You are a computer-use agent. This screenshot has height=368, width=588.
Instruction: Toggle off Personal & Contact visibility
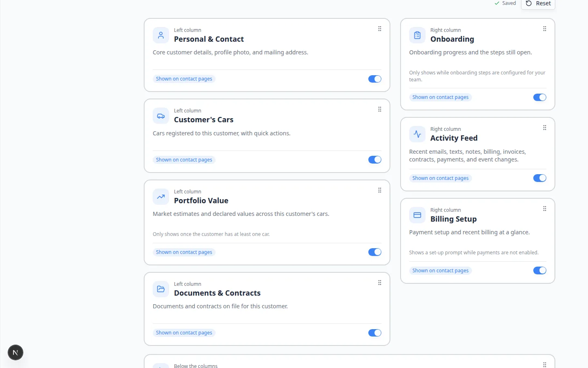[375, 79]
